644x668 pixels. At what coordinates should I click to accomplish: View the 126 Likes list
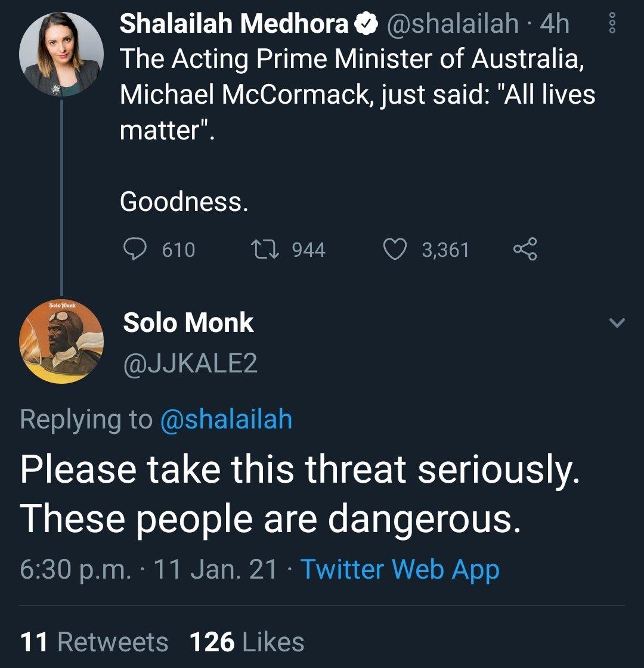point(247,642)
